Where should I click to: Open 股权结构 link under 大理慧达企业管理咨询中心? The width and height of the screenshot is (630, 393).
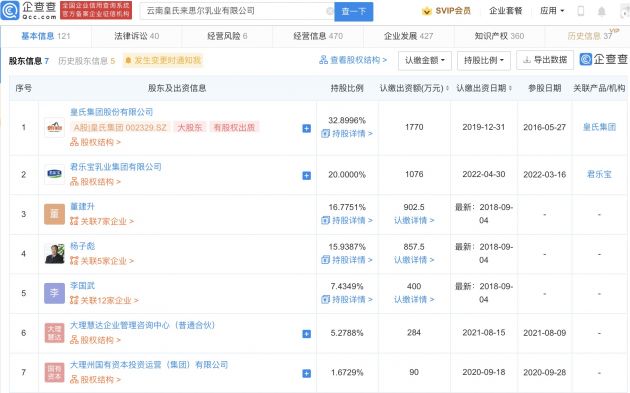95,340
